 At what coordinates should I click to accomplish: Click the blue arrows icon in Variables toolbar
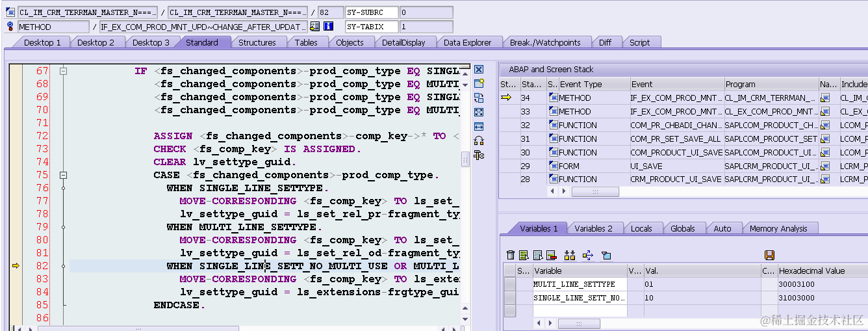coord(588,255)
